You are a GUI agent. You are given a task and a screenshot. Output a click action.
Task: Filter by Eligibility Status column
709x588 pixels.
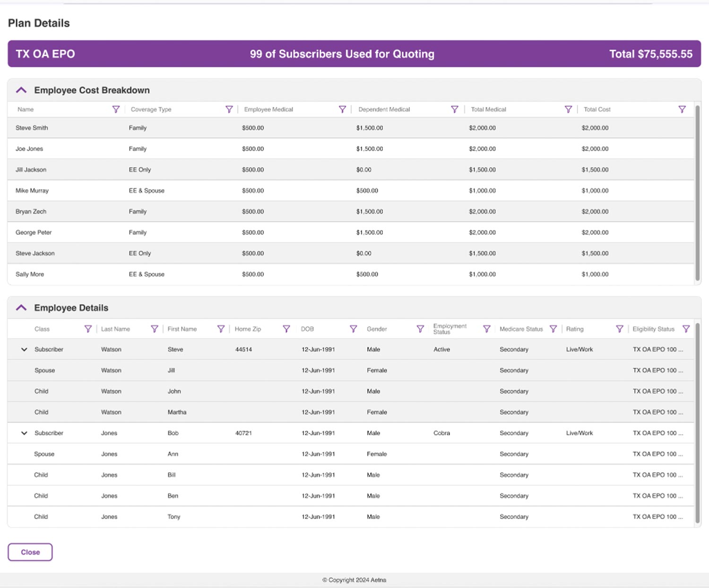coord(686,329)
